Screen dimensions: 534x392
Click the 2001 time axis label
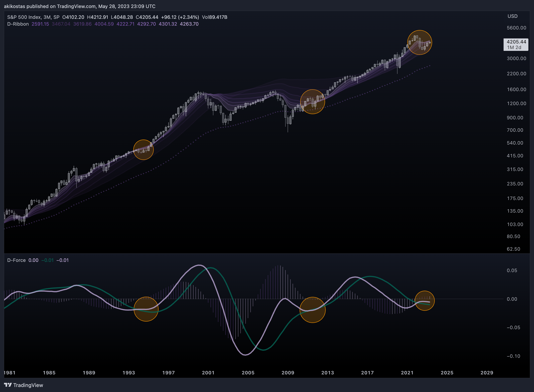pos(208,373)
